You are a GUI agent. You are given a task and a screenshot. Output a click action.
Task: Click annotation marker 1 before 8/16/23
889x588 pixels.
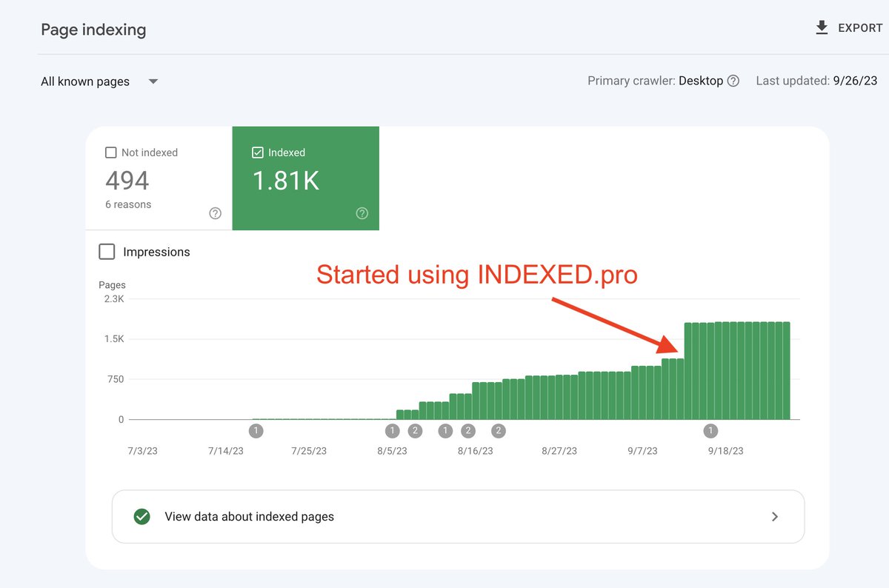(445, 430)
